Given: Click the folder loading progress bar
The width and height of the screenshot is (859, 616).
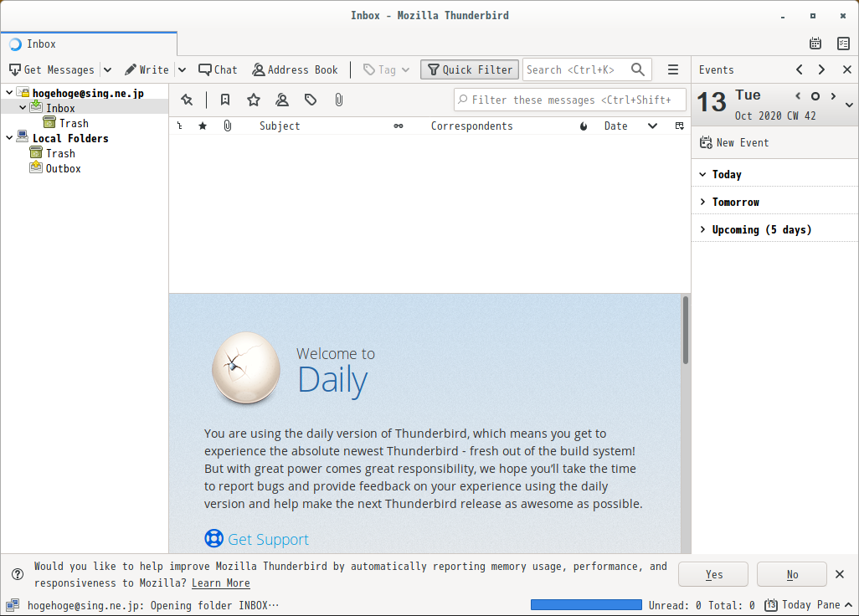Looking at the screenshot, I should (x=585, y=604).
